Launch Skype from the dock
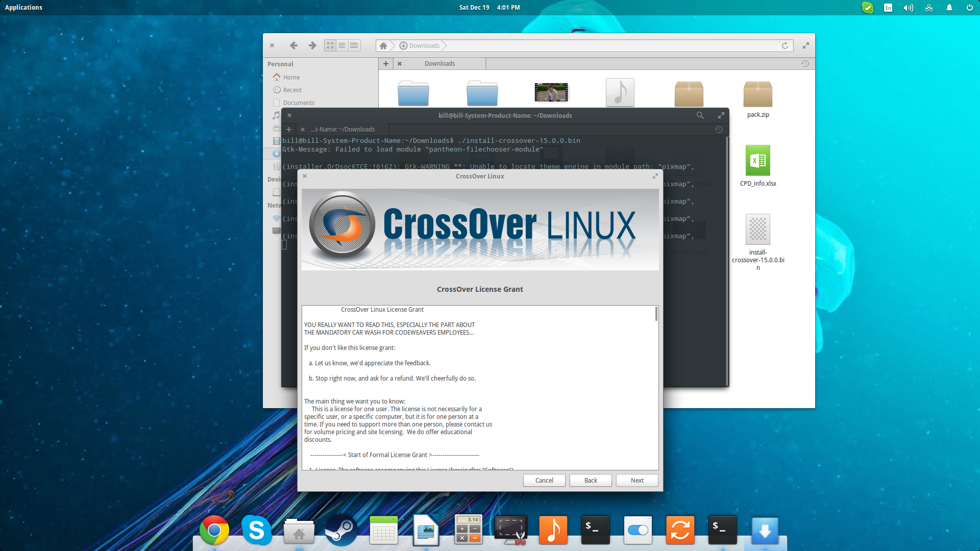980x551 pixels. tap(256, 531)
